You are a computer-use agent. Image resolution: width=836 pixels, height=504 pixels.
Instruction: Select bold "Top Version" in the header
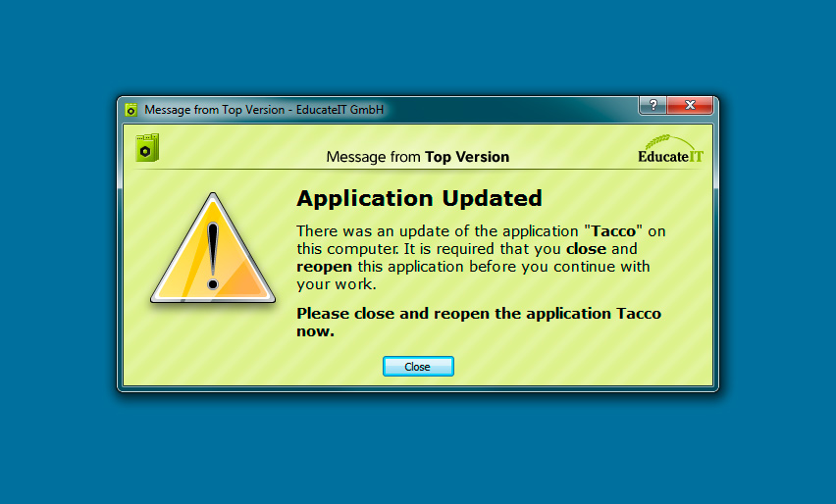pyautogui.click(x=467, y=157)
